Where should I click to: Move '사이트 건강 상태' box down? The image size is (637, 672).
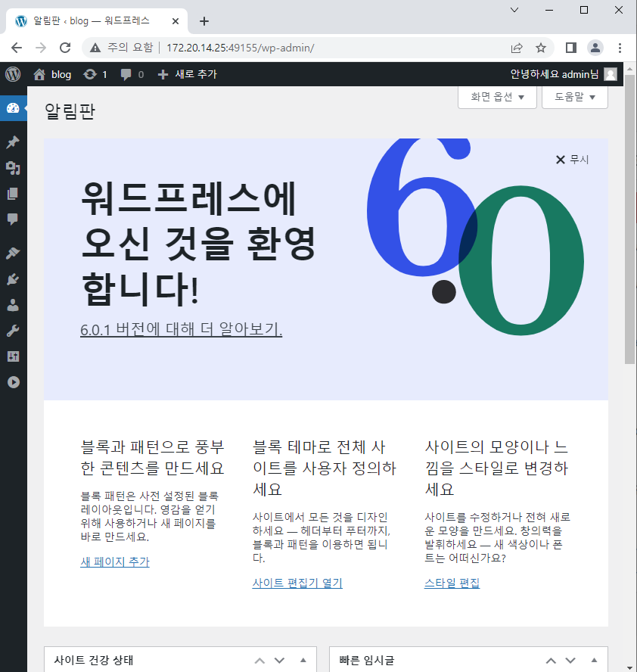(279, 661)
